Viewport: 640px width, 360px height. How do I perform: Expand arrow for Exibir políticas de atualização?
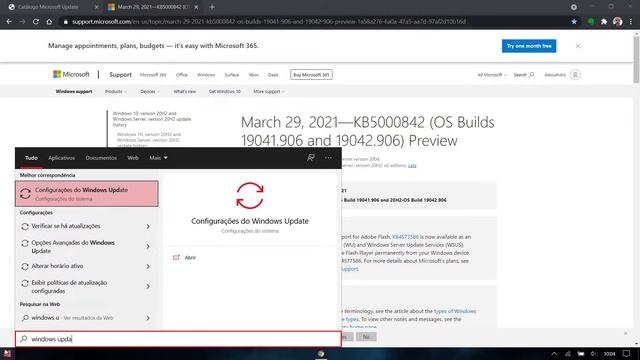148,287
